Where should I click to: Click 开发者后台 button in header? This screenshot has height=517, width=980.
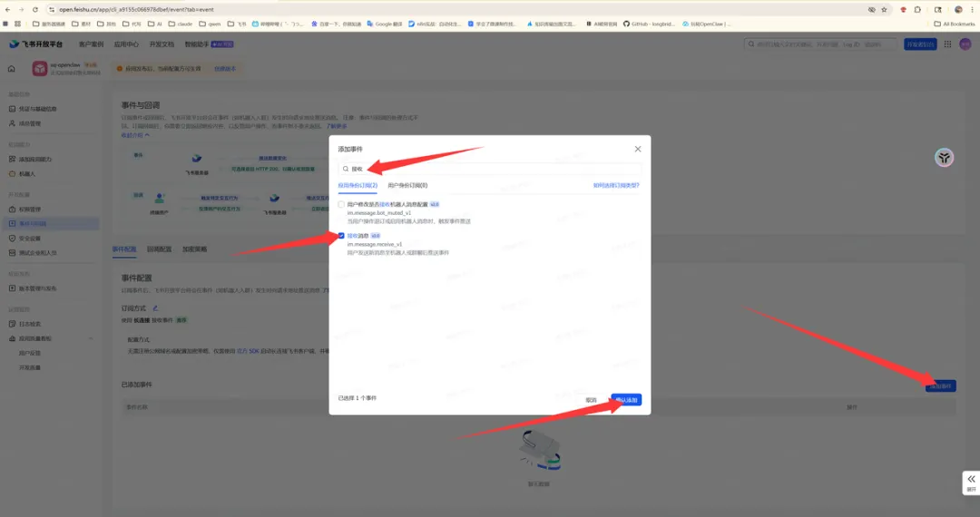pos(920,44)
